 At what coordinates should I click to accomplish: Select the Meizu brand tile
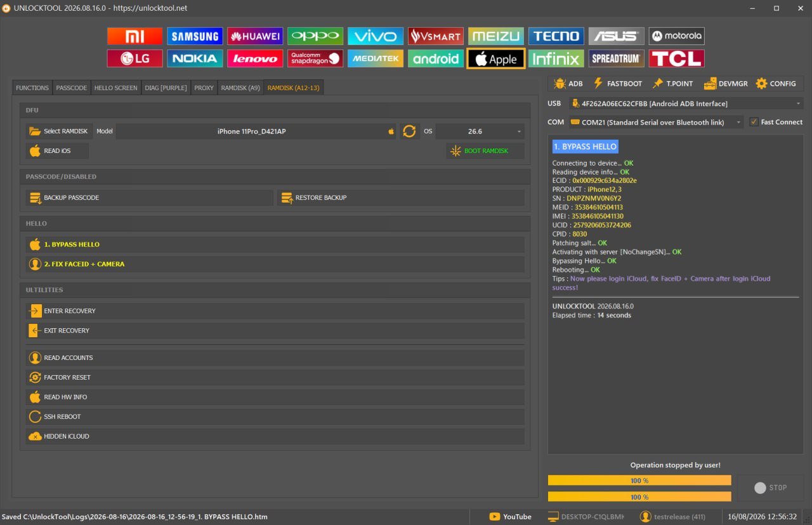(496, 36)
